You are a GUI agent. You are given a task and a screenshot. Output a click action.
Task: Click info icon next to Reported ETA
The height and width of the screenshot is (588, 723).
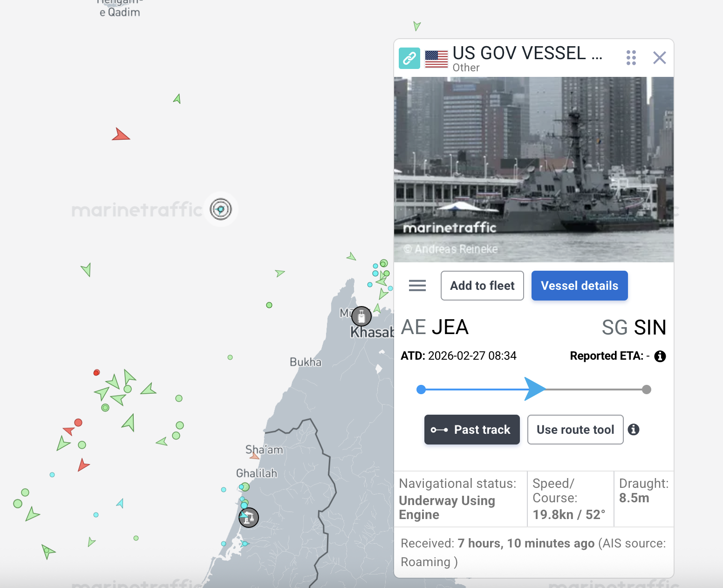[660, 356]
